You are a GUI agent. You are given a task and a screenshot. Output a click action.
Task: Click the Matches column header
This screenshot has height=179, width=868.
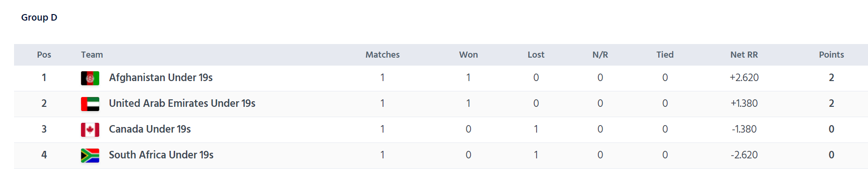point(383,55)
